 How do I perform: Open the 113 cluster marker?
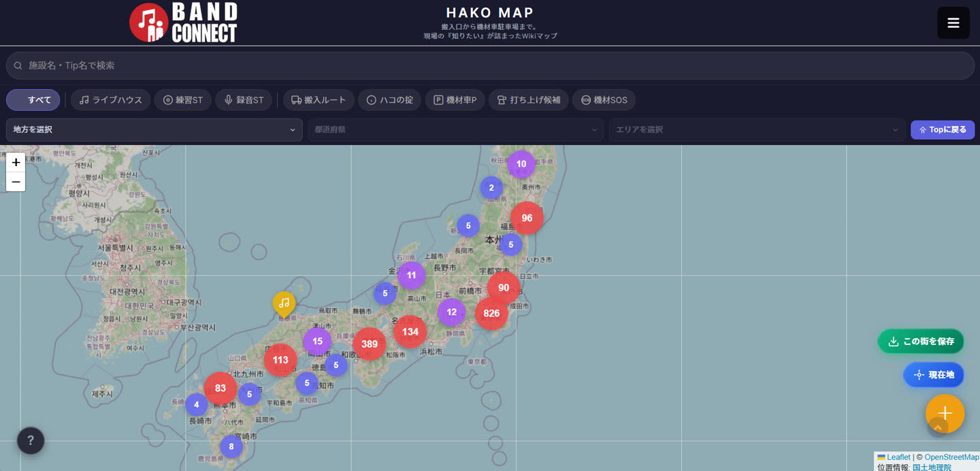pos(280,360)
